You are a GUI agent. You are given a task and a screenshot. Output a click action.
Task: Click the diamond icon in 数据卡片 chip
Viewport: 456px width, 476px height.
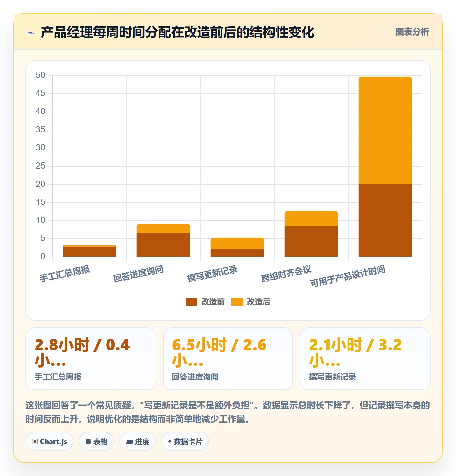[x=169, y=441]
